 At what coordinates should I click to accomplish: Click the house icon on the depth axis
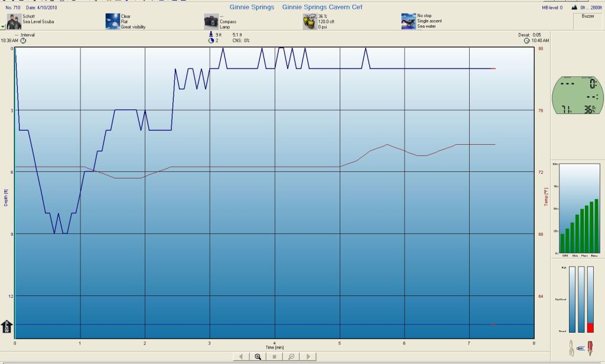(7, 327)
